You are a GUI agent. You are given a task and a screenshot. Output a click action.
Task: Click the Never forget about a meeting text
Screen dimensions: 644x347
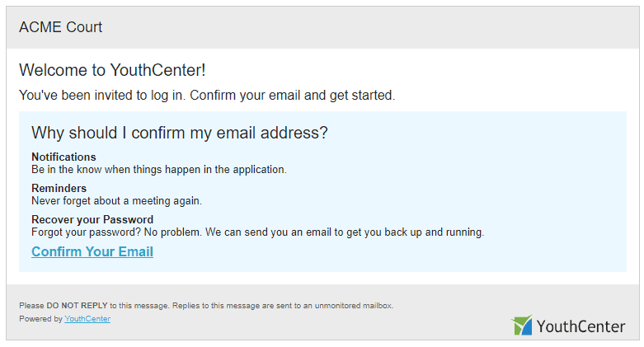click(x=116, y=201)
